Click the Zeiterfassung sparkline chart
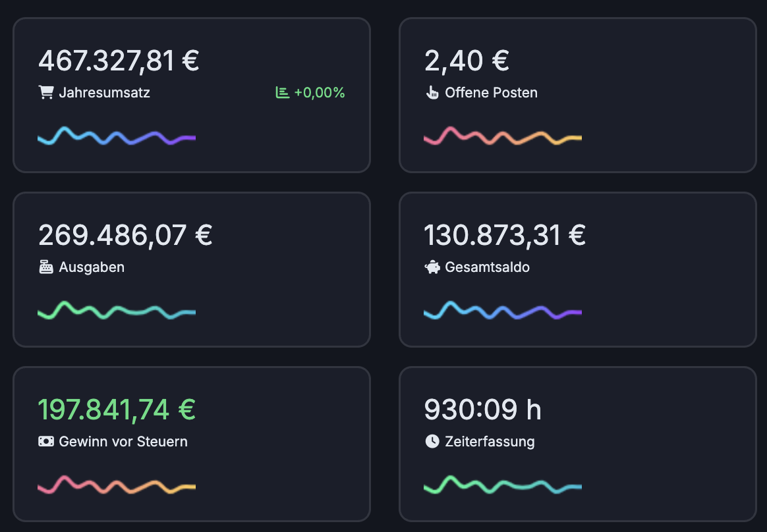The image size is (767, 532). pyautogui.click(x=502, y=486)
